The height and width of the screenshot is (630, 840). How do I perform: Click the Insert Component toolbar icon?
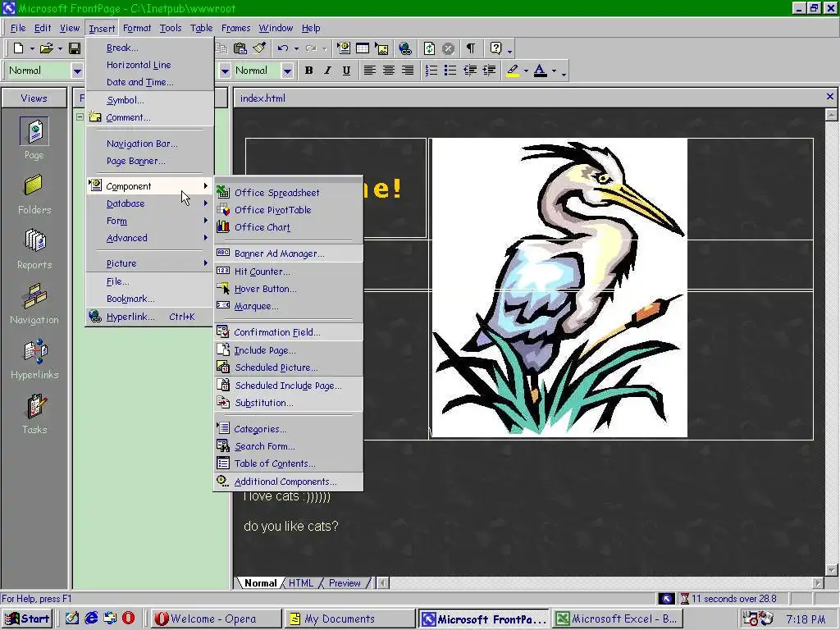click(344, 48)
